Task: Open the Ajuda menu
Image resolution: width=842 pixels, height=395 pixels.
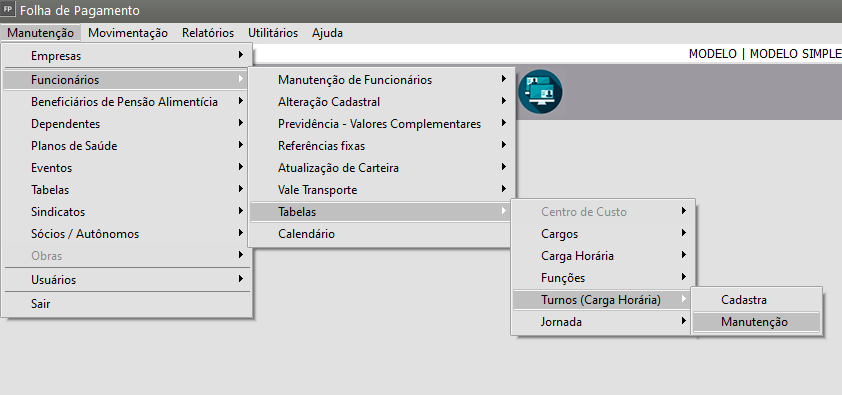Action: point(327,33)
